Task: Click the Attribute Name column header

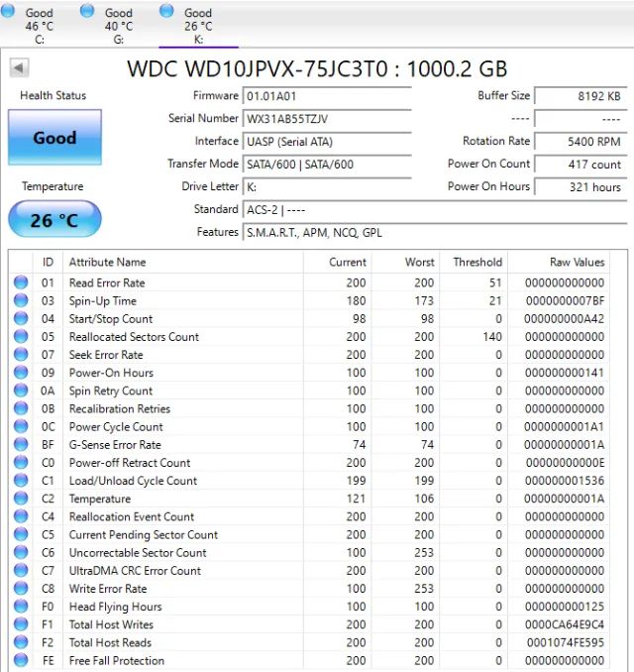Action: 183,262
